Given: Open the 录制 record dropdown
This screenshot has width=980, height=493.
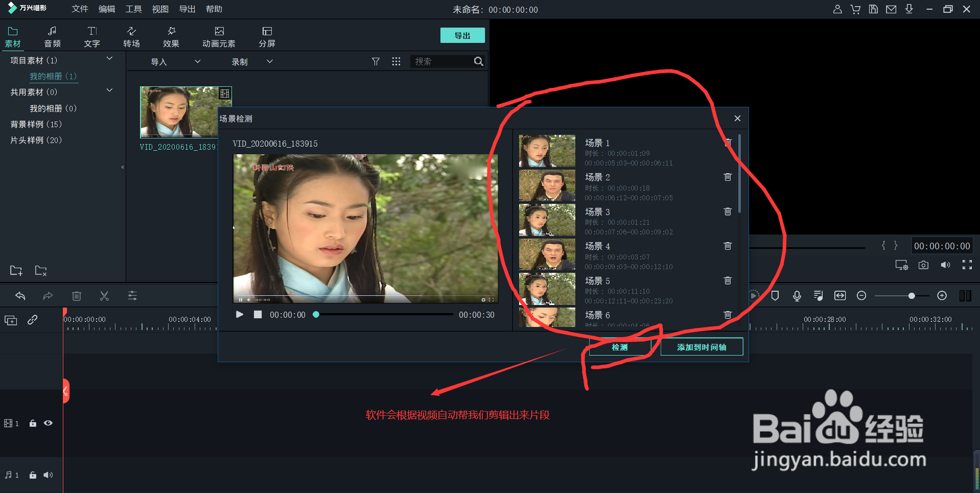Looking at the screenshot, I should (252, 62).
